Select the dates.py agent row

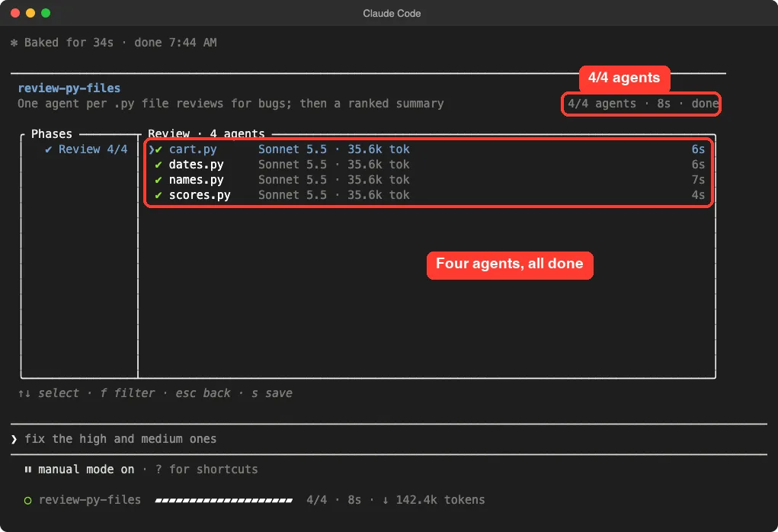427,165
